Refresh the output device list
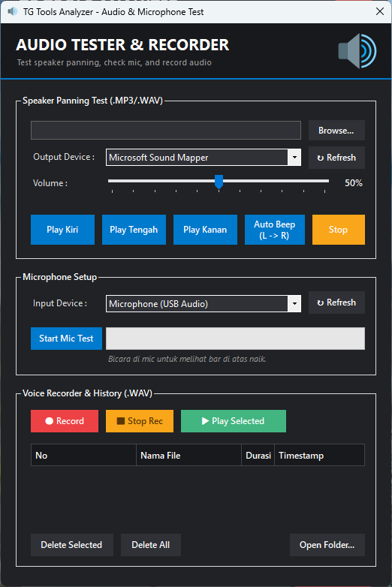This screenshot has width=392, height=587. [x=336, y=158]
